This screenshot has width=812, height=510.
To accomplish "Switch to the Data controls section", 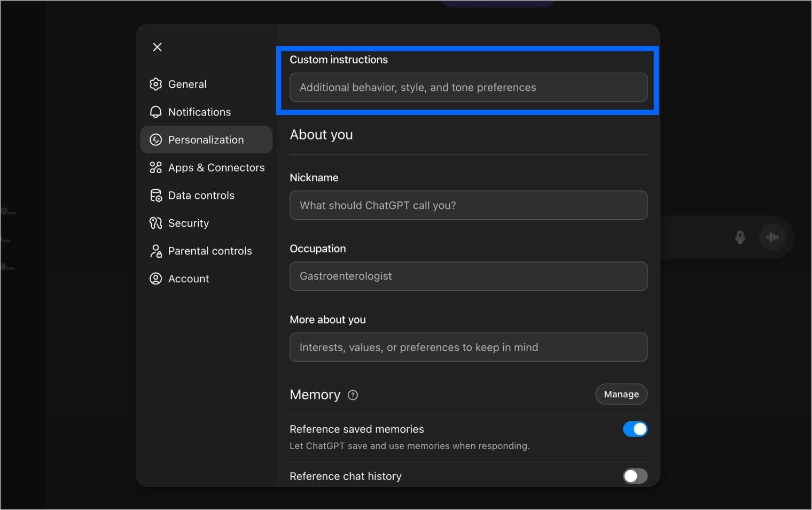I will tap(201, 195).
